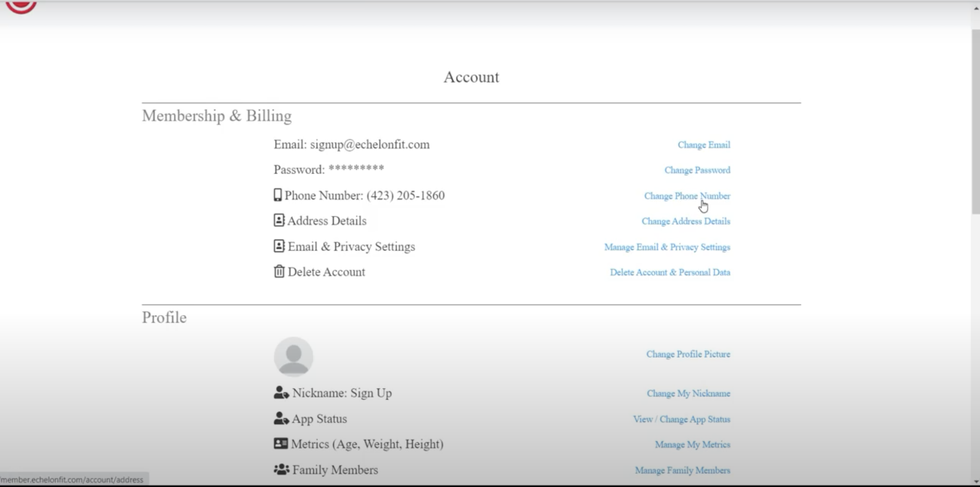Screen dimensions: 980x487
Task: Click the Membership & Billing heading
Action: click(x=217, y=116)
